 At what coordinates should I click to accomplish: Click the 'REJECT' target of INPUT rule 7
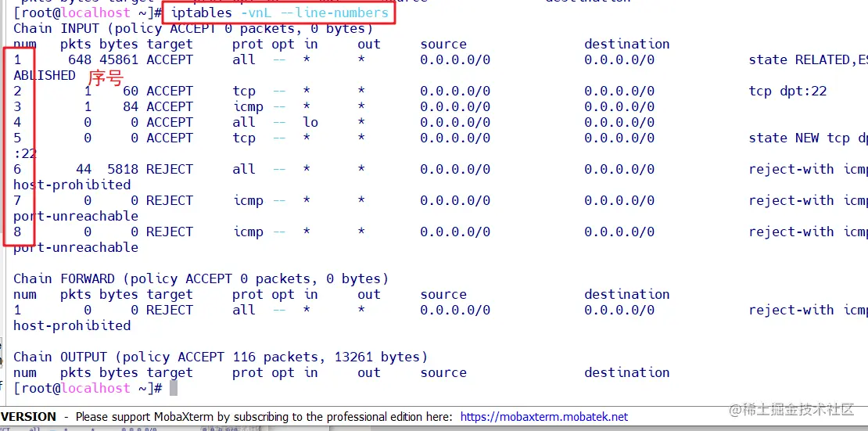(x=170, y=200)
